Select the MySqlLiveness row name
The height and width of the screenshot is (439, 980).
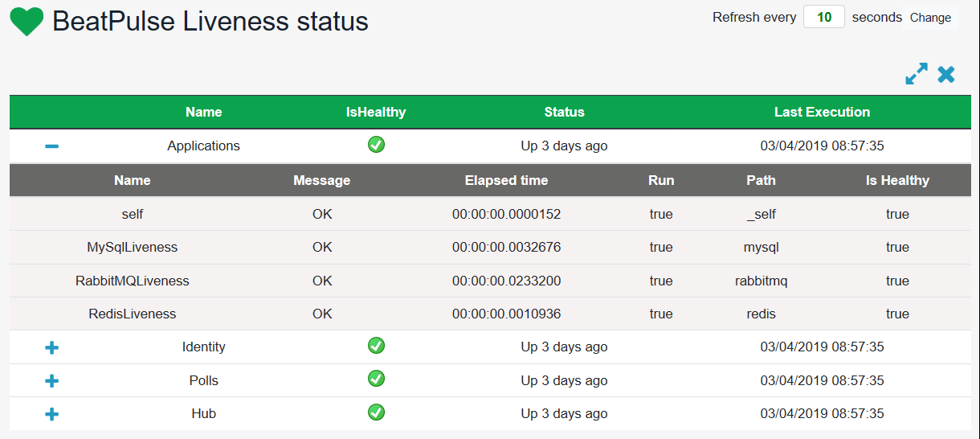pyautogui.click(x=132, y=247)
